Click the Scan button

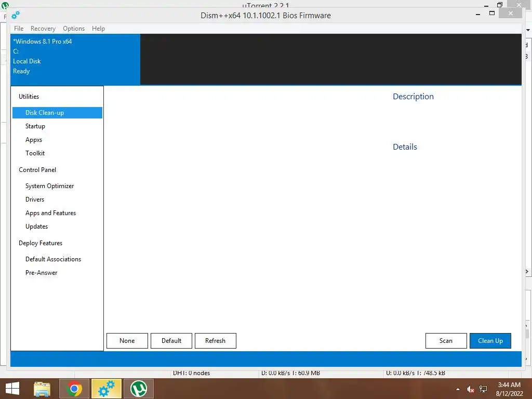446,341
